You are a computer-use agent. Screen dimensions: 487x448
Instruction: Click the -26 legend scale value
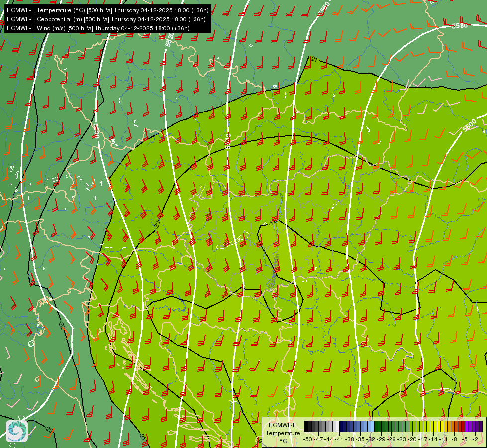(391, 439)
